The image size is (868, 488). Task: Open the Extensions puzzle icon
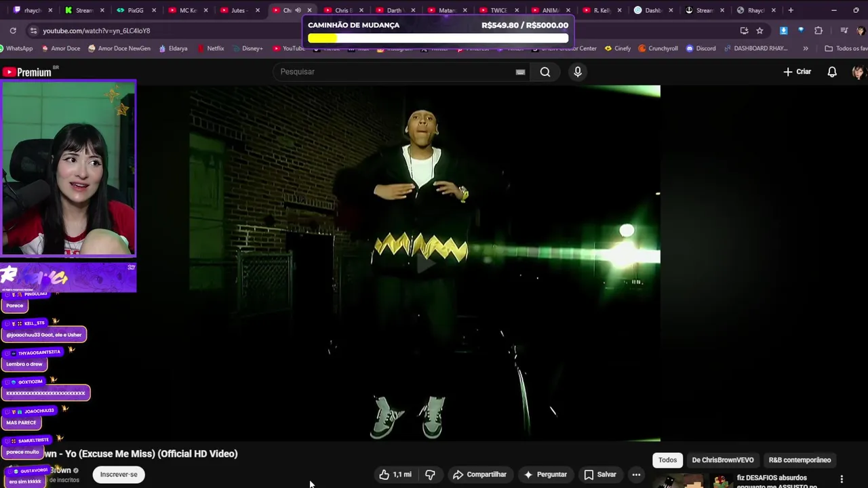[x=818, y=30]
